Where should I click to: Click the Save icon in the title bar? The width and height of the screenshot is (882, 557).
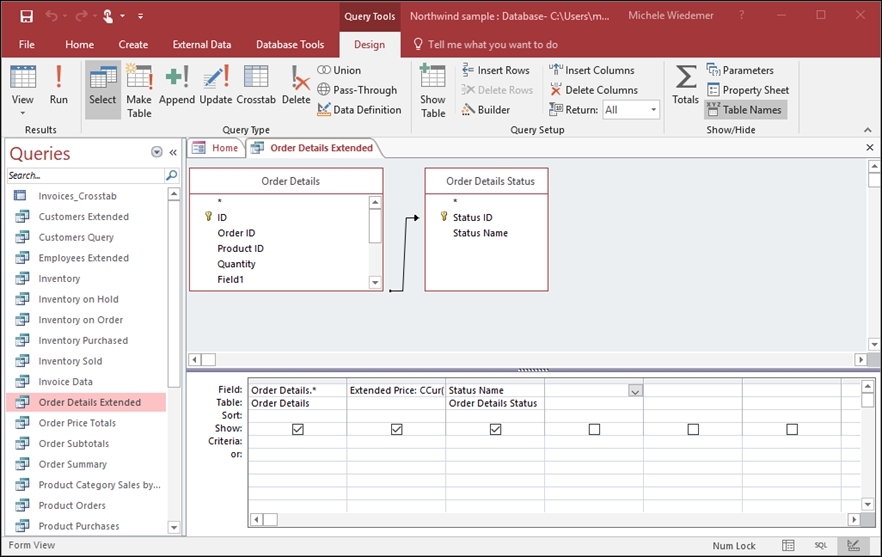[26, 16]
